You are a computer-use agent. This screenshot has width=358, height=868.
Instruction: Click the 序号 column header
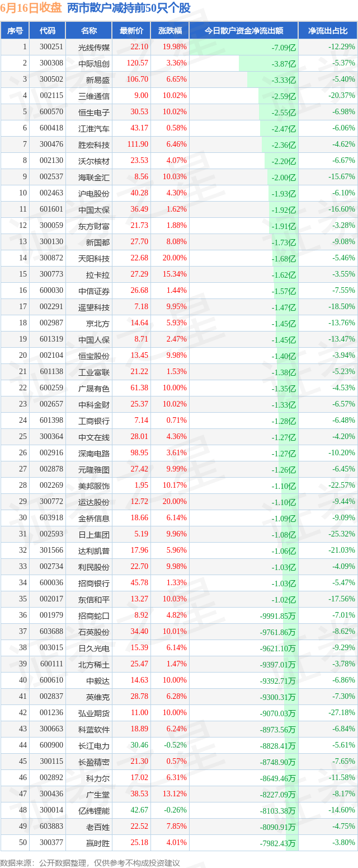tap(15, 31)
